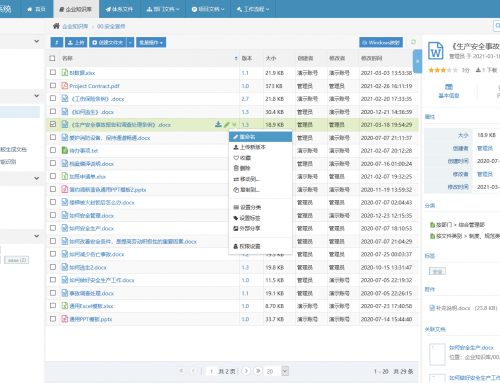Screen dimensions: 500x383
Task: Open the 部门文档 dropdown in top navigation
Action: point(163,9)
